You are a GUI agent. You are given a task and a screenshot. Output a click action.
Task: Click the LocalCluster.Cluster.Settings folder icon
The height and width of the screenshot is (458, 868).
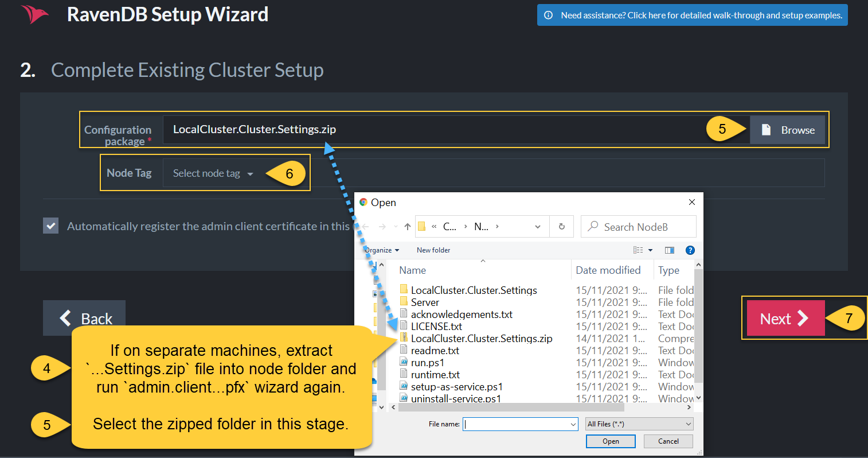pos(404,289)
